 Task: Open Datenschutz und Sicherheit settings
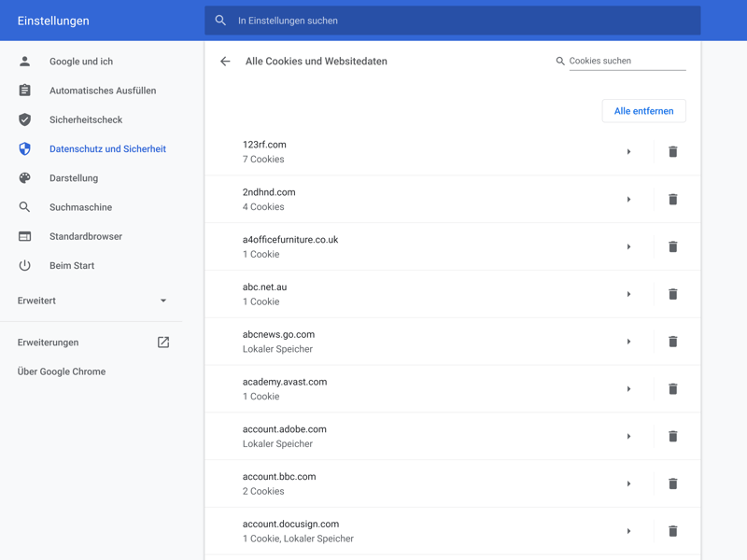pos(107,149)
